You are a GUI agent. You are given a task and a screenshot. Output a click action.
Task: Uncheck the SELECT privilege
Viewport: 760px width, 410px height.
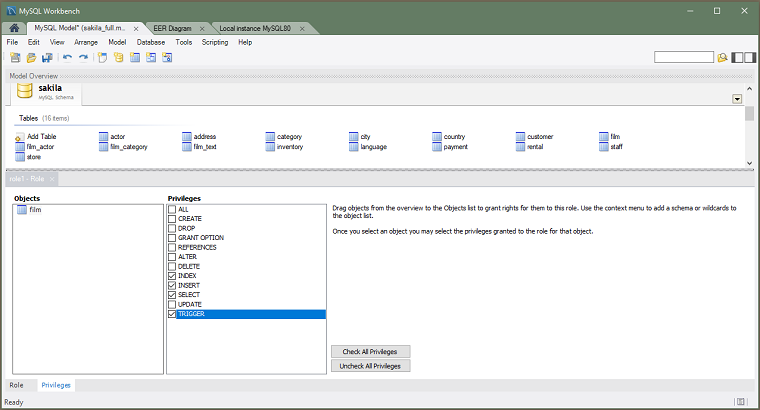[x=172, y=295]
